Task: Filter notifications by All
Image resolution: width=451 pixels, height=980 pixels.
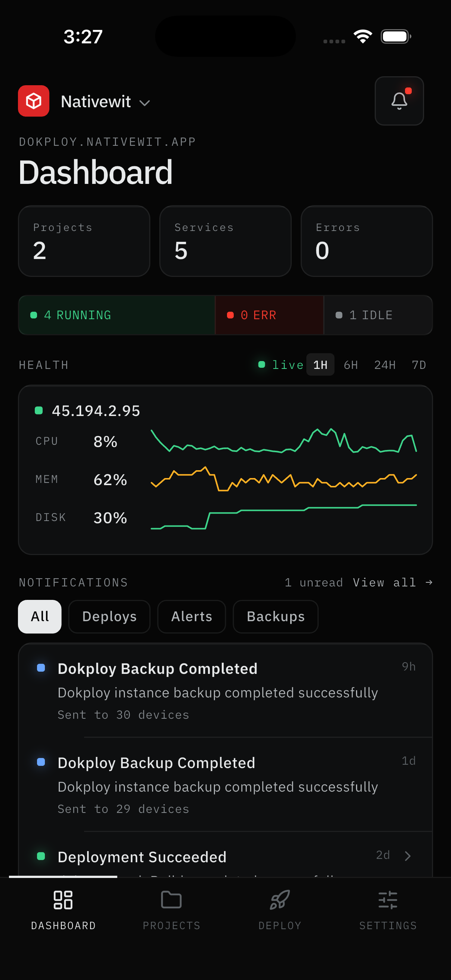Action: [x=40, y=616]
